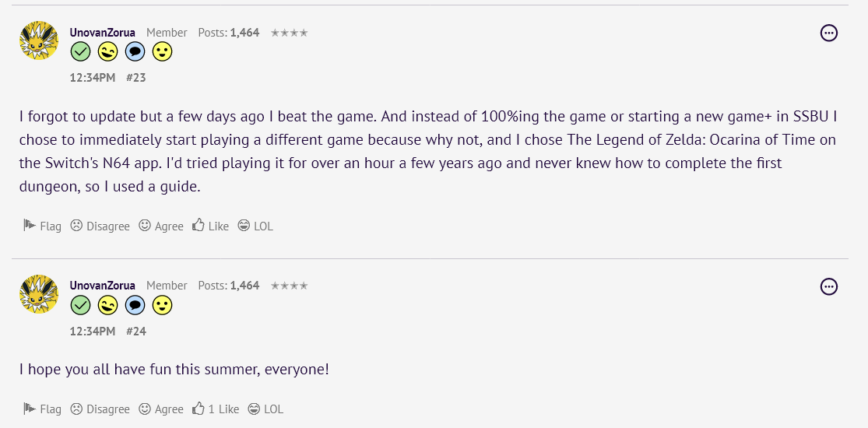The image size is (868, 428).
Task: Agree with post #23
Action: pos(161,226)
